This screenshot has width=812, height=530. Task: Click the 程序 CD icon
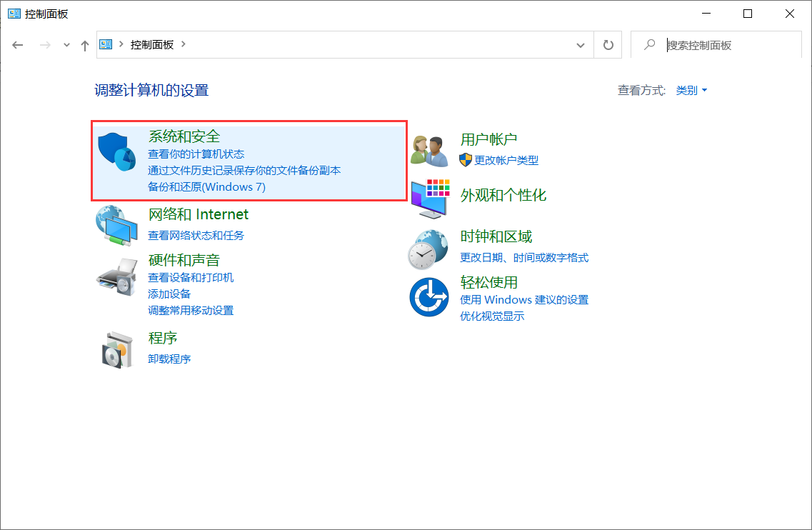tap(116, 349)
